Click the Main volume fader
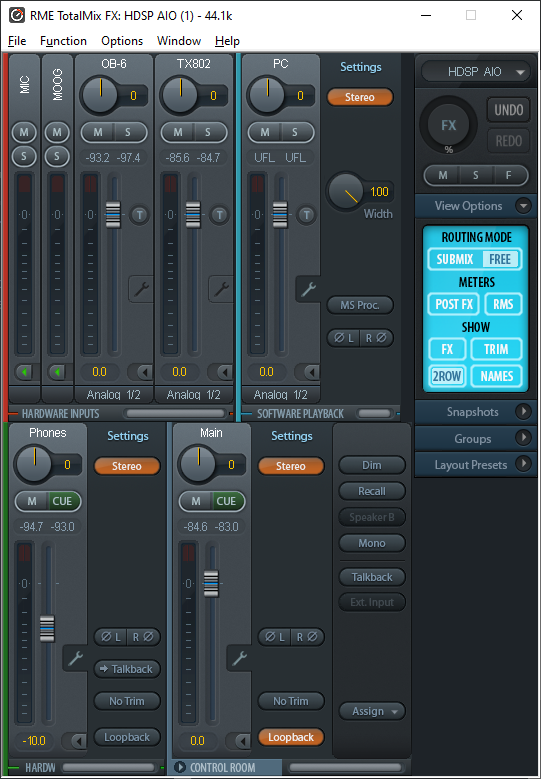Viewport: 541px width, 779px height. tap(211, 584)
